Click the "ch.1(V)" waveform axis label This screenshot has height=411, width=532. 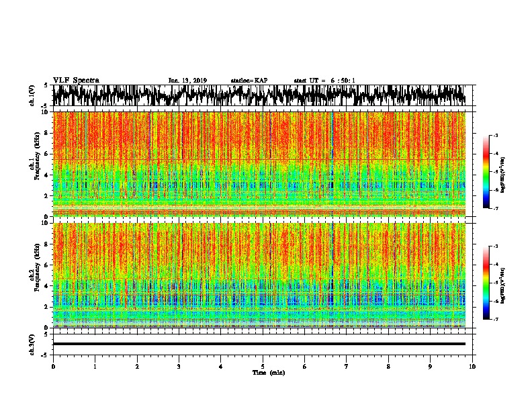pos(32,95)
